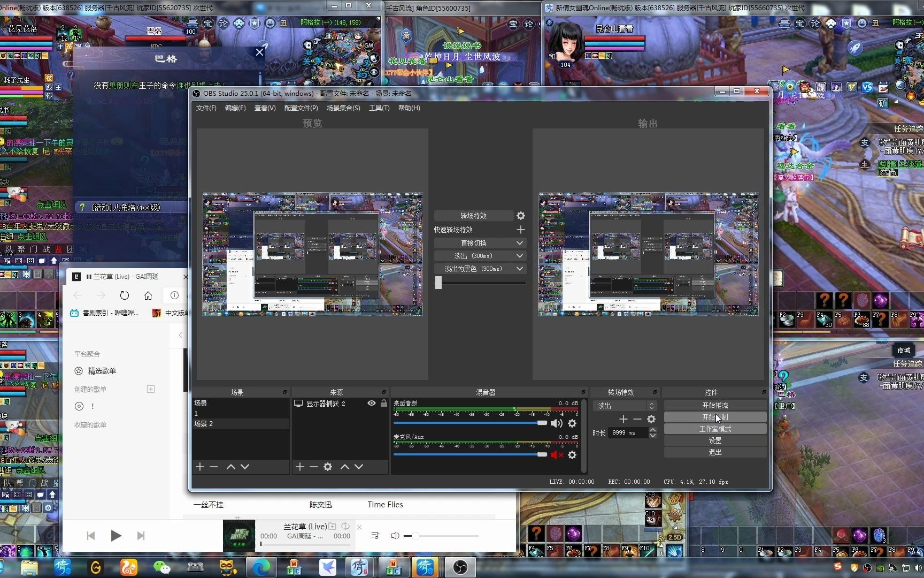The width and height of the screenshot is (924, 578).
Task: Click the transition T-bar slider handle
Action: (x=438, y=283)
